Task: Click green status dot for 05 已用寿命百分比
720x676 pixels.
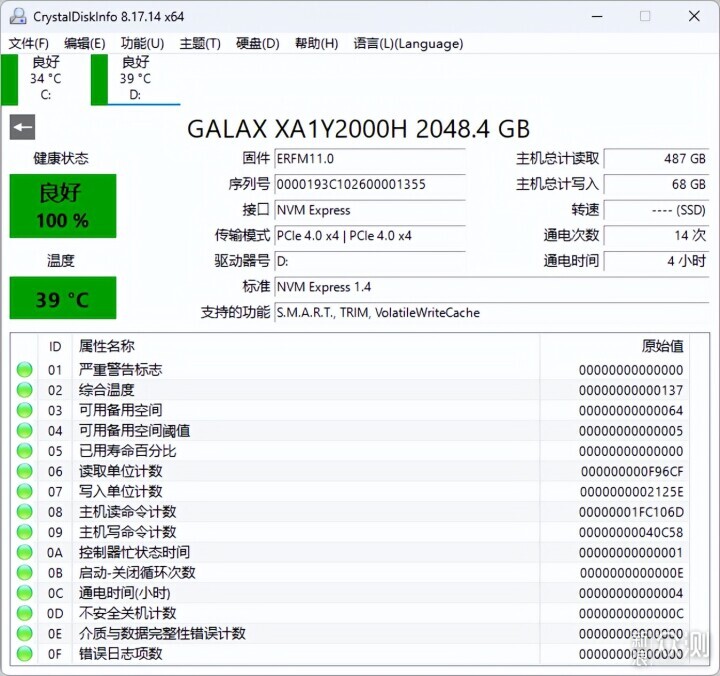Action: pyautogui.click(x=24, y=451)
